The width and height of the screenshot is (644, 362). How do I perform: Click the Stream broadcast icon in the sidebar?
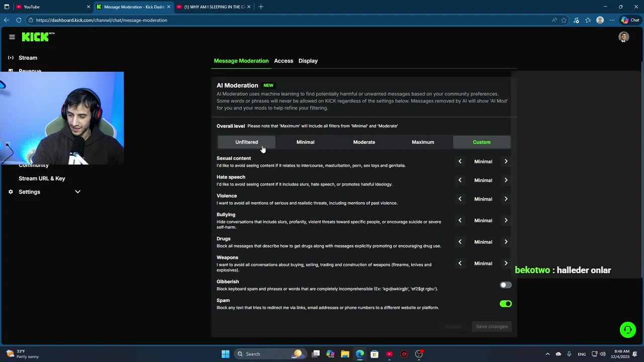click(11, 58)
